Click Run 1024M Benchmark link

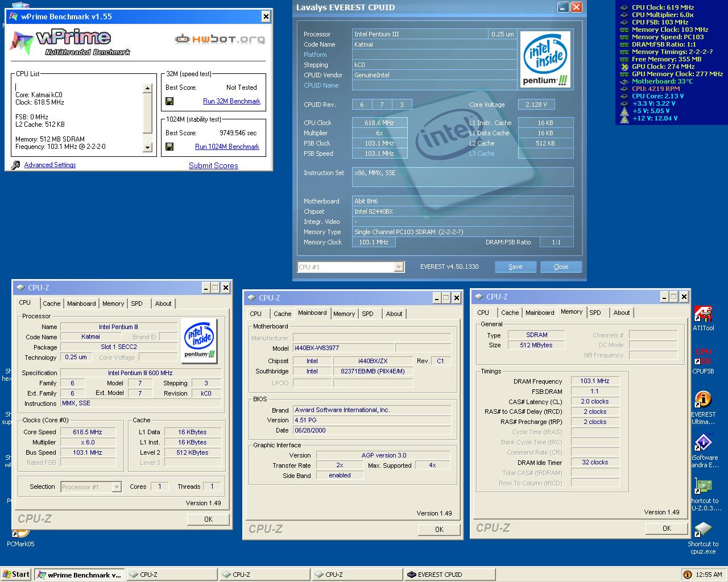point(227,147)
